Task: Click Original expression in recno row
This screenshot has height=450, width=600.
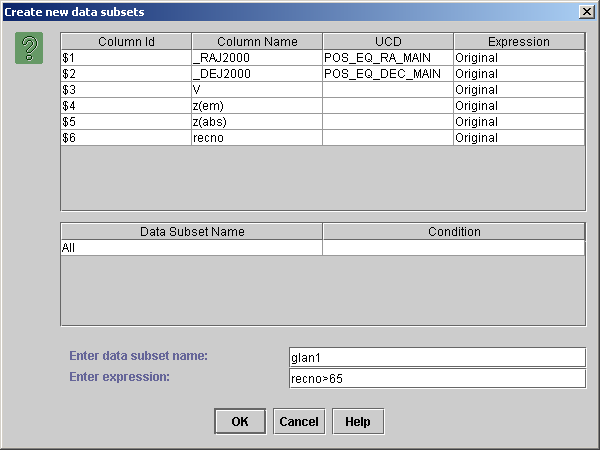Action: pos(519,138)
